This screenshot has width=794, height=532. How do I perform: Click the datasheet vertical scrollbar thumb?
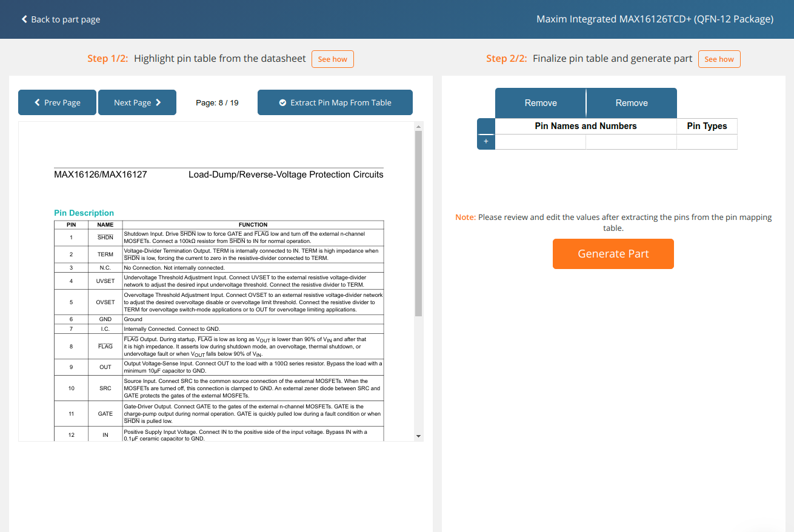[418, 223]
